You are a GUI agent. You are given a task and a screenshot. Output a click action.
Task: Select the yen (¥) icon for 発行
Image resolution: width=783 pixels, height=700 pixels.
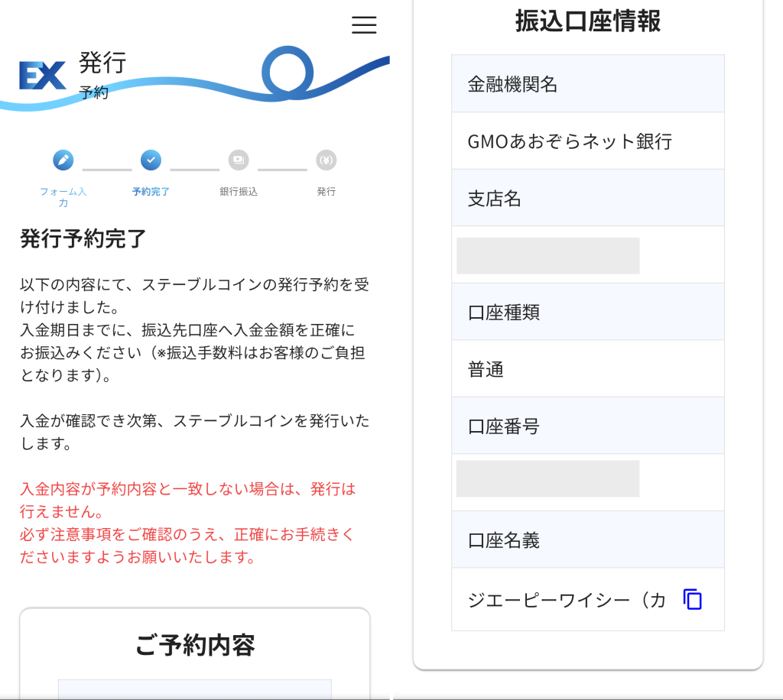(327, 160)
